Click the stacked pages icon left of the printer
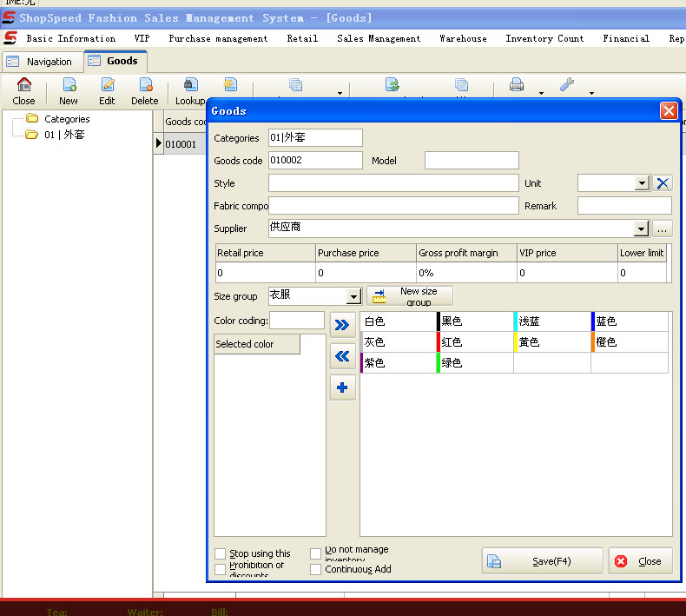The width and height of the screenshot is (686, 616). click(461, 84)
